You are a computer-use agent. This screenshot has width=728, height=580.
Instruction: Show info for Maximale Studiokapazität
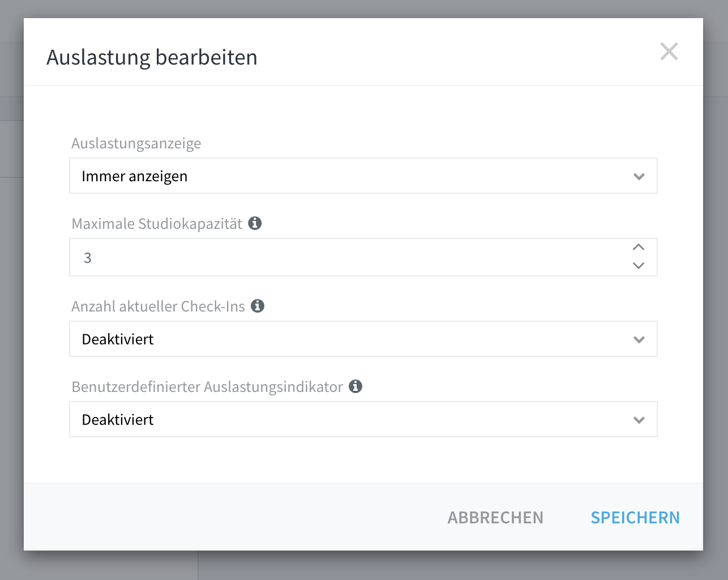coord(255,223)
